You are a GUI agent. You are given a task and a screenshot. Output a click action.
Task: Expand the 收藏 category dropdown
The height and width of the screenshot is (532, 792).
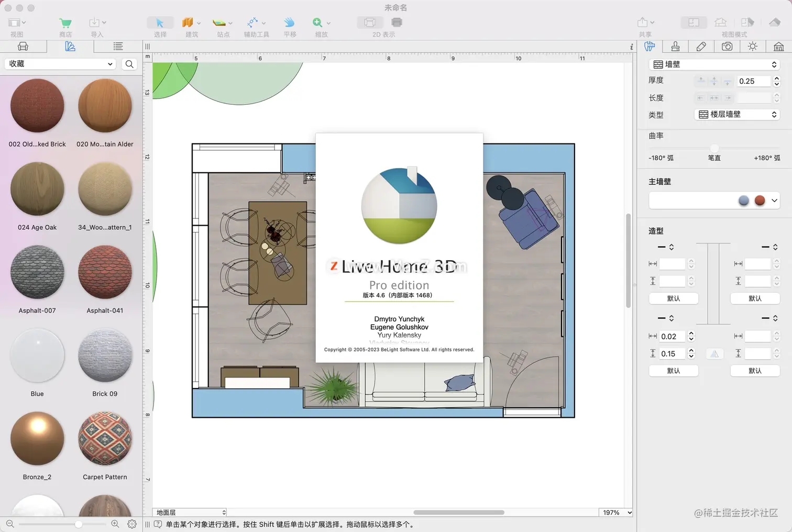[x=60, y=64]
